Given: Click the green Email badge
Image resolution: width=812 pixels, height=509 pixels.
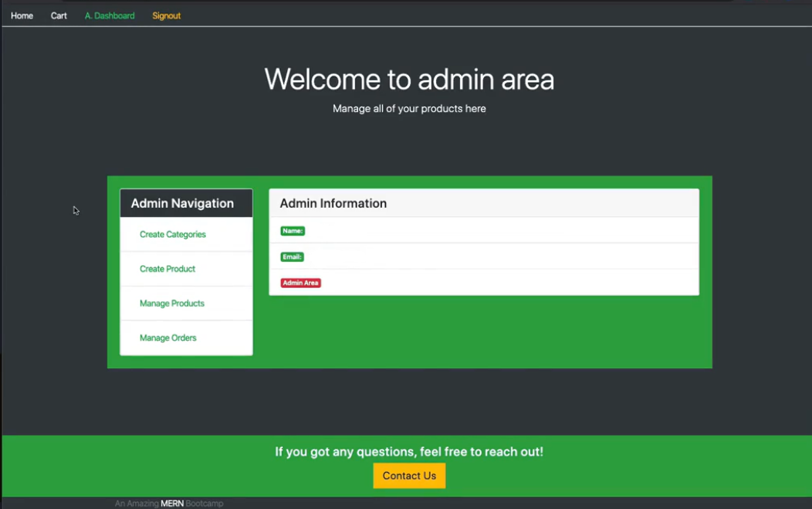Looking at the screenshot, I should [x=291, y=256].
